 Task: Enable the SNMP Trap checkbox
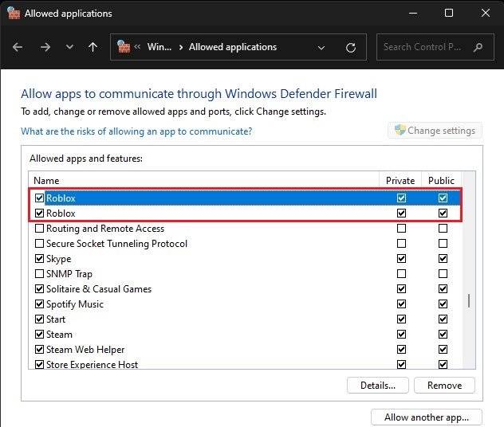tap(40, 274)
